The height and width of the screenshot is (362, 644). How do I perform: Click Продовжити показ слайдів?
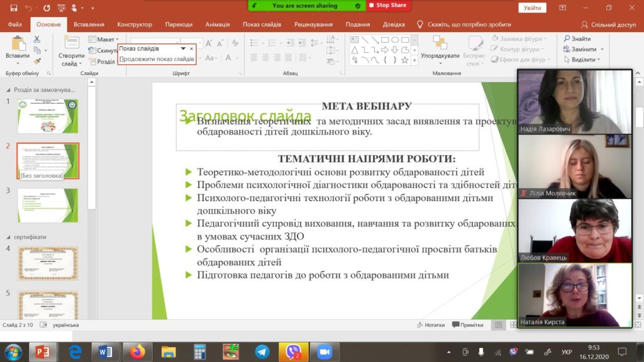157,59
